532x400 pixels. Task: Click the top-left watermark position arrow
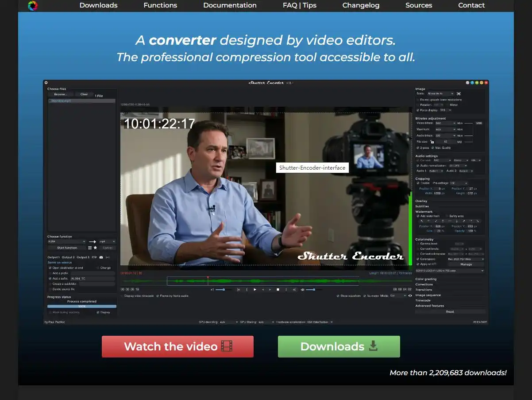422,221
